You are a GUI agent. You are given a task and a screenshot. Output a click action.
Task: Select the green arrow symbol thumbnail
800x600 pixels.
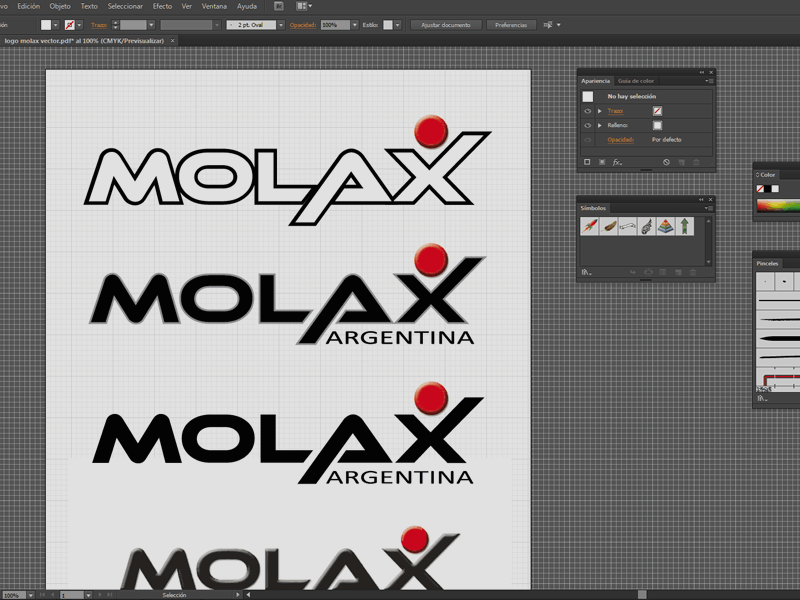684,225
